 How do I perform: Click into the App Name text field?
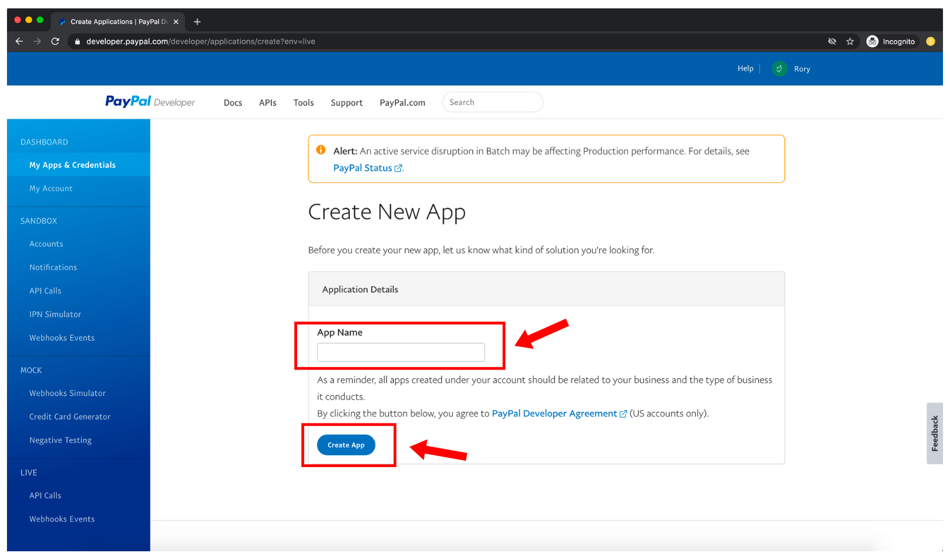coord(401,352)
